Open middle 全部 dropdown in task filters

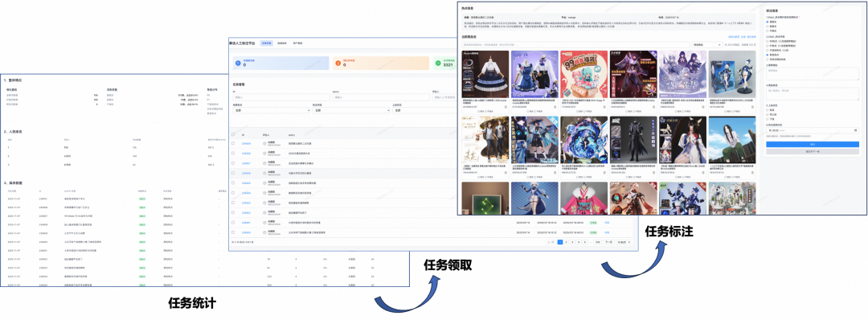[351, 110]
